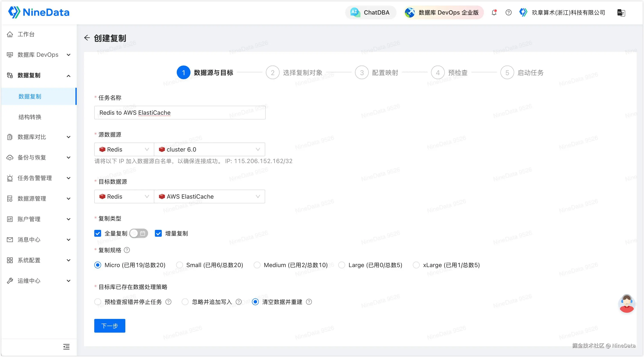Screen dimensions: 644x357
Task: Toggle the scheduled start switch near 全量复制
Action: click(139, 233)
